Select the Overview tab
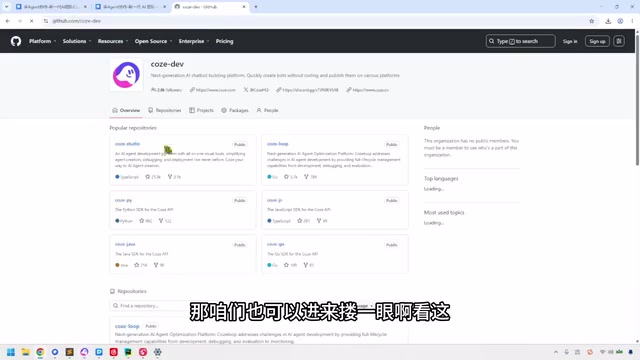The width and height of the screenshot is (640, 360). [x=126, y=111]
